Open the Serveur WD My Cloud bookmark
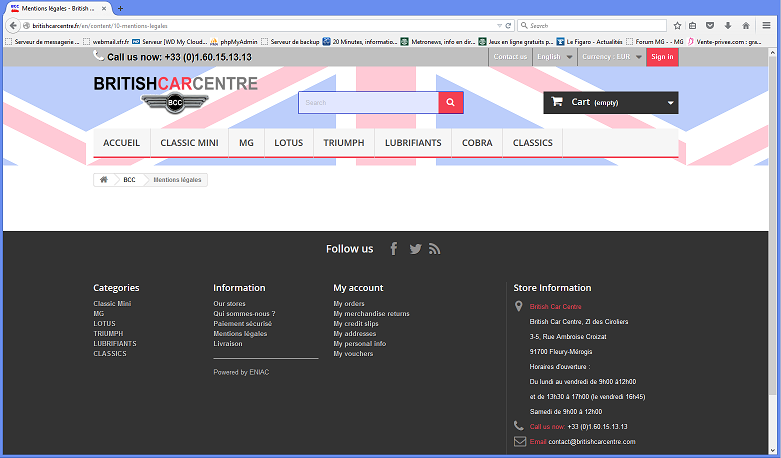 [169, 42]
